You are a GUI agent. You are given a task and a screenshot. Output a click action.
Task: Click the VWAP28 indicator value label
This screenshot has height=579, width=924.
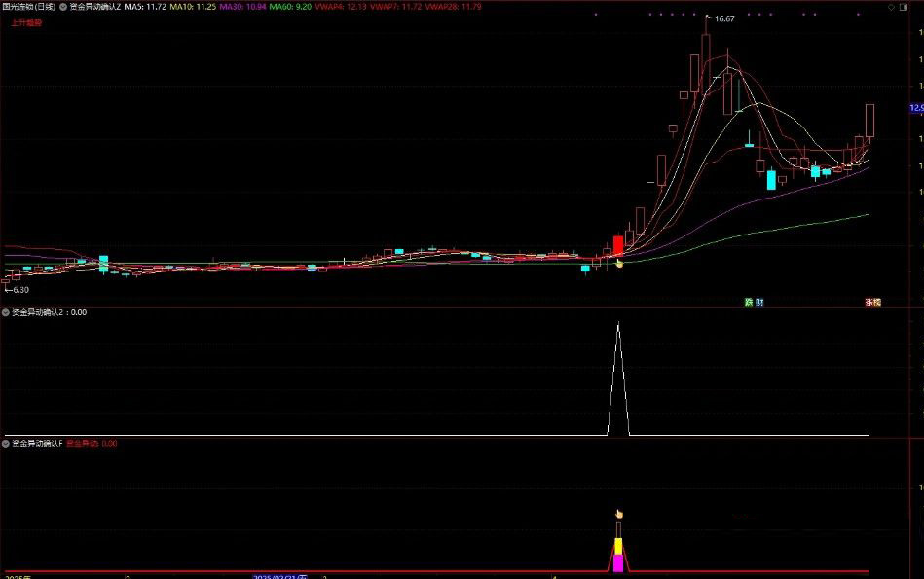click(x=458, y=6)
